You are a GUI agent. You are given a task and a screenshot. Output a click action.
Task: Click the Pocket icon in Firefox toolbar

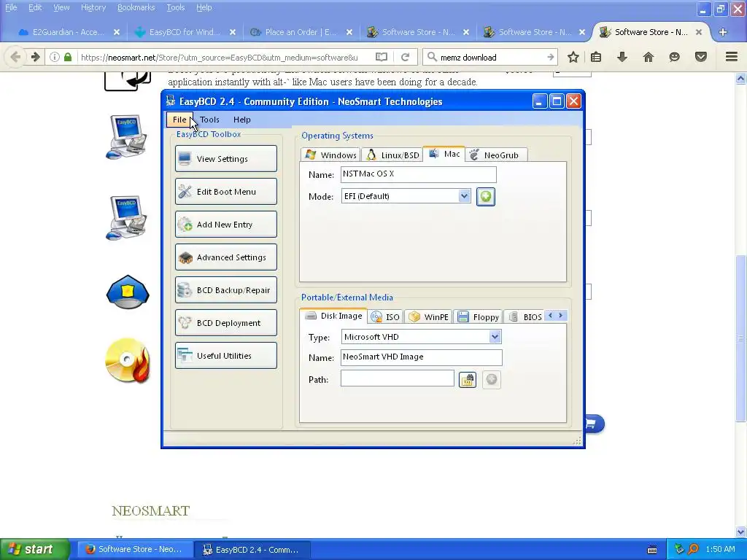[701, 57]
